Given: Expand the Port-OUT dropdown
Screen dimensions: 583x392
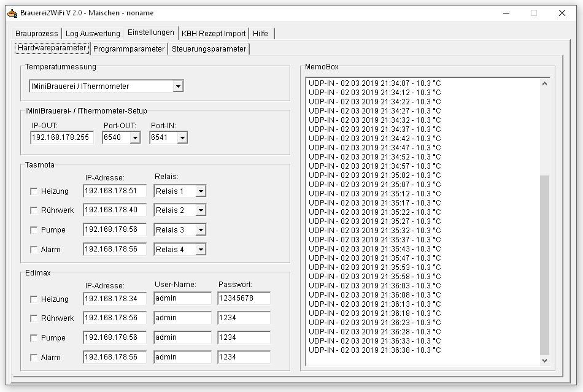Looking at the screenshot, I should [135, 138].
